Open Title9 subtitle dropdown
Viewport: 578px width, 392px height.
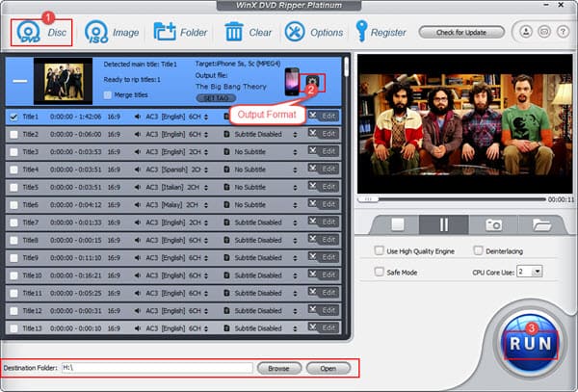pos(295,258)
